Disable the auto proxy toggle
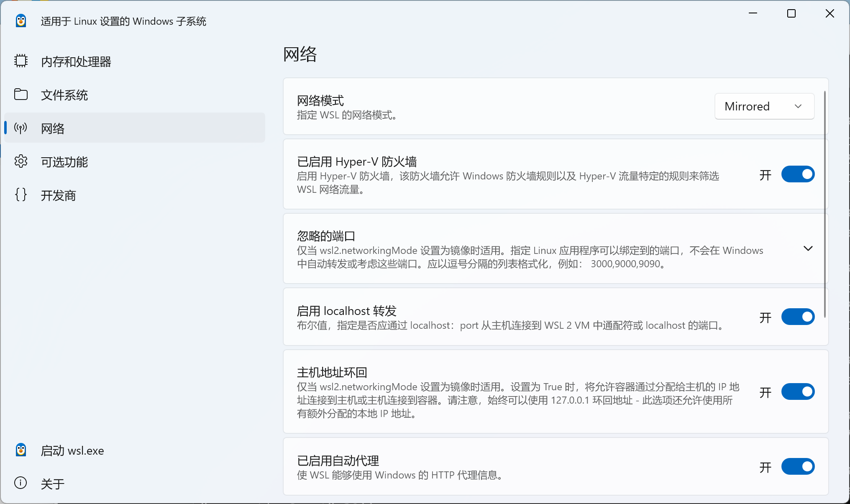This screenshot has width=850, height=504. (797, 467)
